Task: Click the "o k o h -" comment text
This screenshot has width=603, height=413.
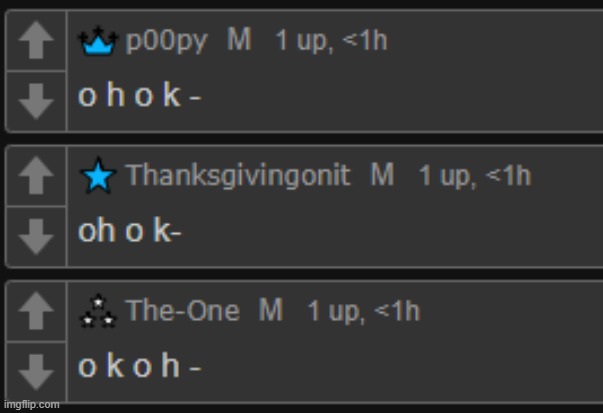Action: click(139, 365)
